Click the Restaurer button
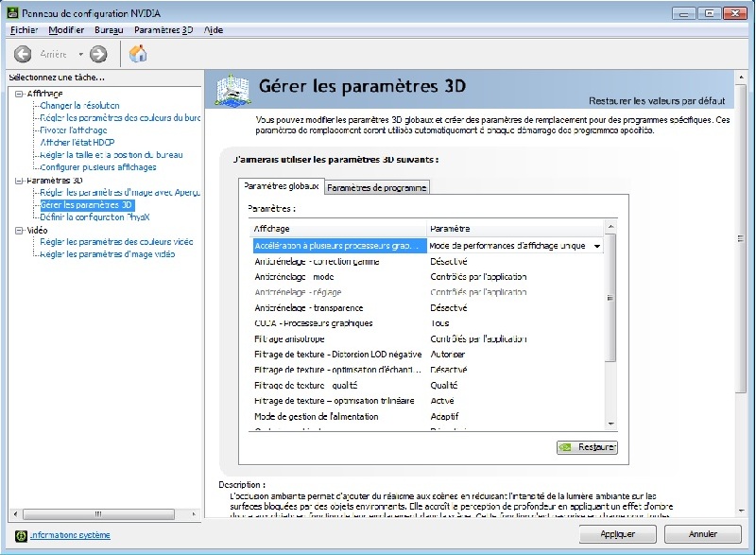This screenshot has height=555, width=756. (587, 447)
